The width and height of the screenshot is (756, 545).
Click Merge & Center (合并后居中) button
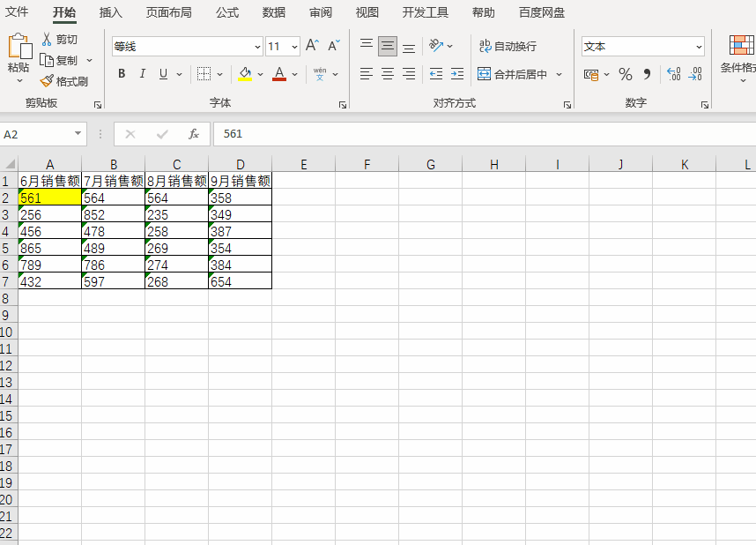(x=512, y=74)
